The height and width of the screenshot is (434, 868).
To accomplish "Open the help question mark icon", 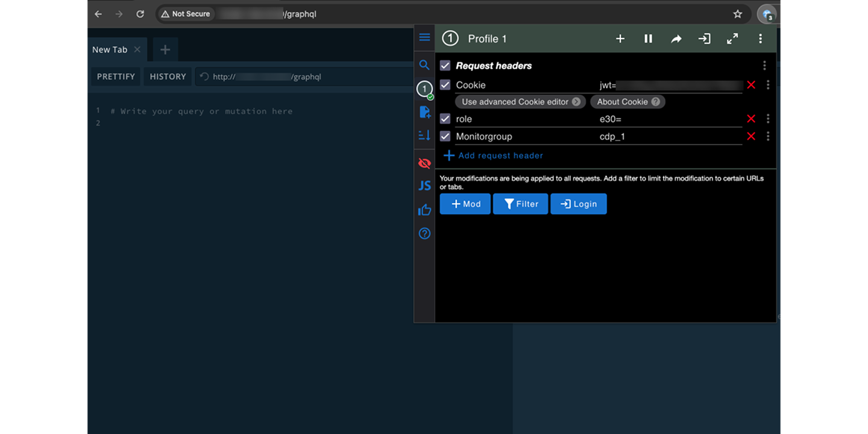I will [x=424, y=233].
